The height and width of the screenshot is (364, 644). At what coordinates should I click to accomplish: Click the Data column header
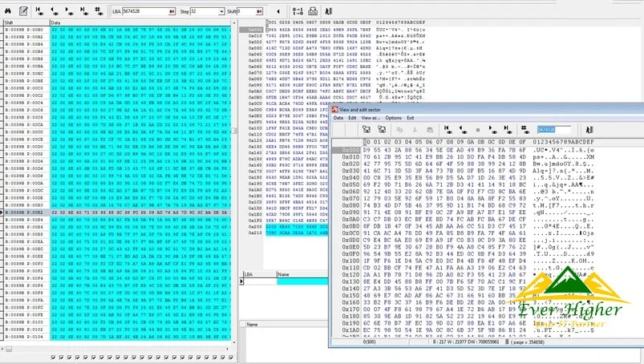point(140,22)
